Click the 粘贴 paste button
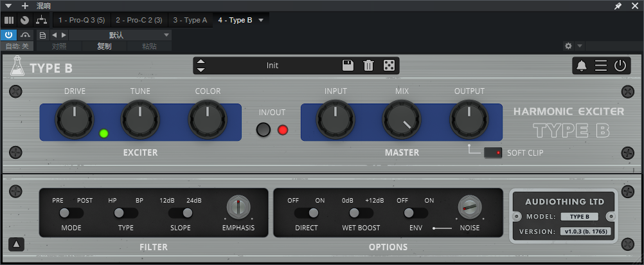 click(149, 46)
